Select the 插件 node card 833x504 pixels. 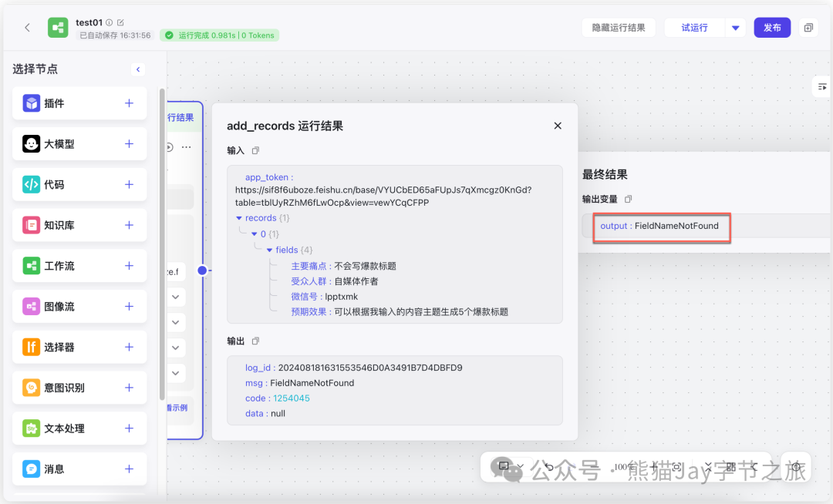coord(79,103)
